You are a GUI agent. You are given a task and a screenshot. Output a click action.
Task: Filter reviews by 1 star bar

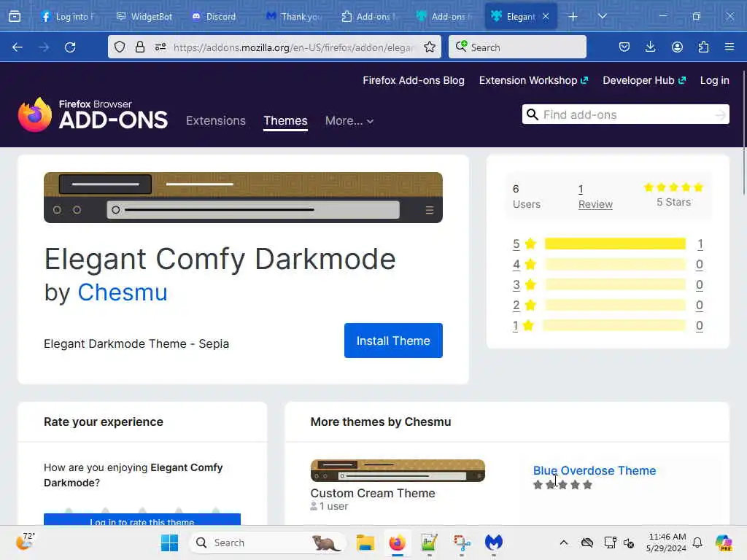pos(615,326)
